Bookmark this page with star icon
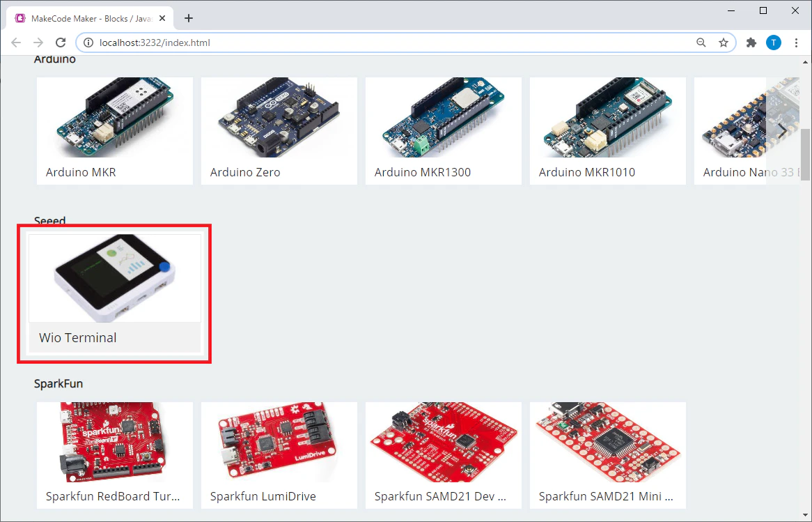The image size is (812, 522). 724,43
